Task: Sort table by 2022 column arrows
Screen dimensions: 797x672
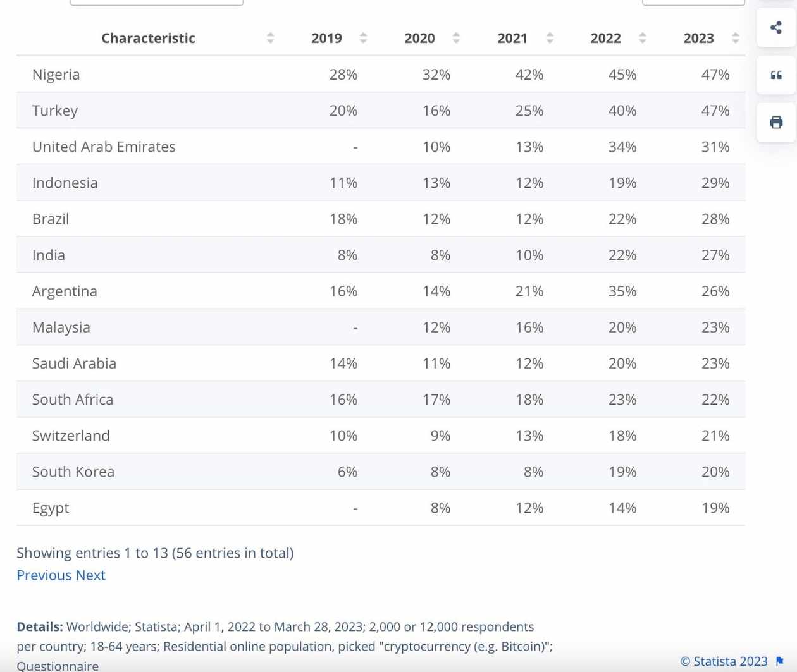Action: coord(643,38)
